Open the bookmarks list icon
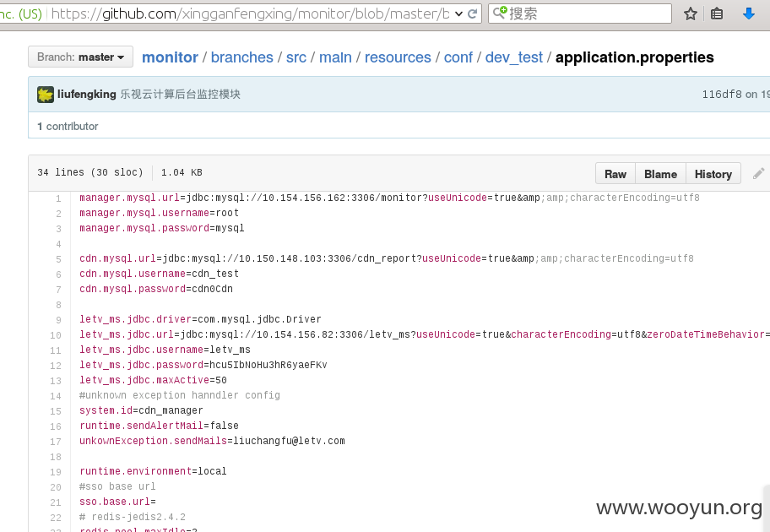The width and height of the screenshot is (770, 532). [717, 14]
